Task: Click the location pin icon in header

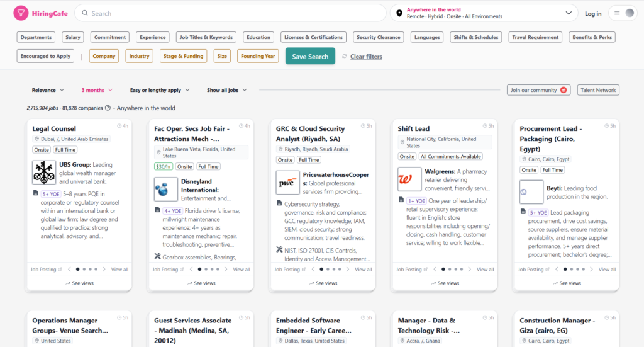Action: pyautogui.click(x=399, y=13)
